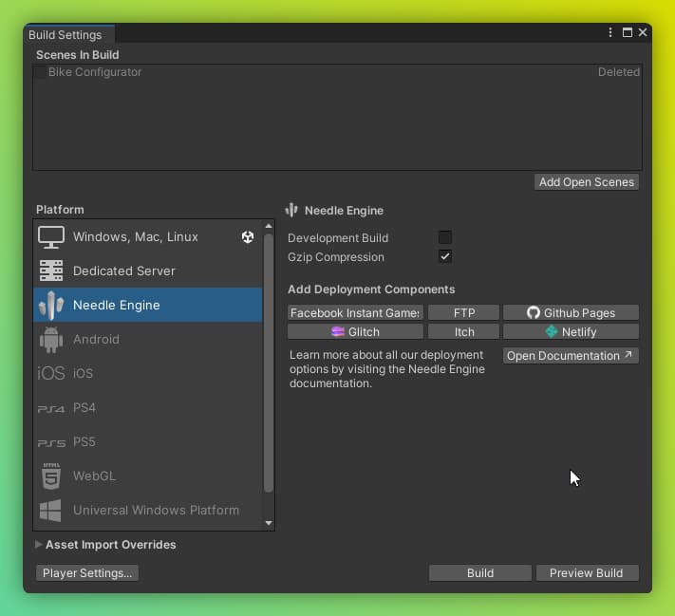Select Dedicated Server platform
Image resolution: width=675 pixels, height=616 pixels.
click(148, 271)
